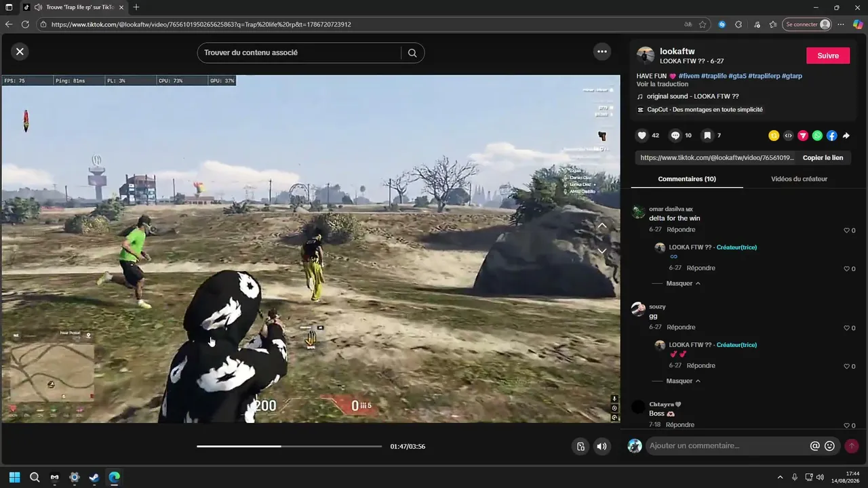
Task: Follow lookaftw with the Suivre button
Action: pyautogui.click(x=828, y=56)
